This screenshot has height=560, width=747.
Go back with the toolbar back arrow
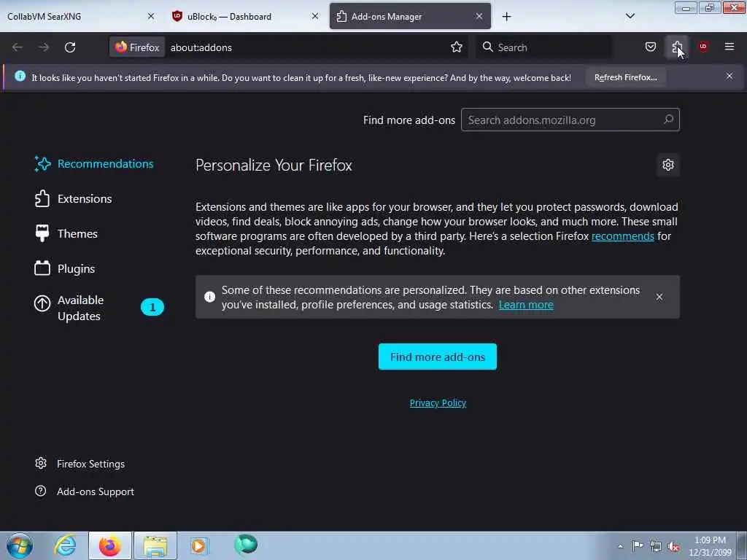click(18, 47)
